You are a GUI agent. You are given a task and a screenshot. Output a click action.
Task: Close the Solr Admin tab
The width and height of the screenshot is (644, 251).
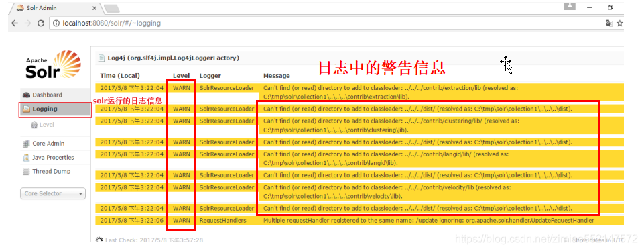coord(94,8)
